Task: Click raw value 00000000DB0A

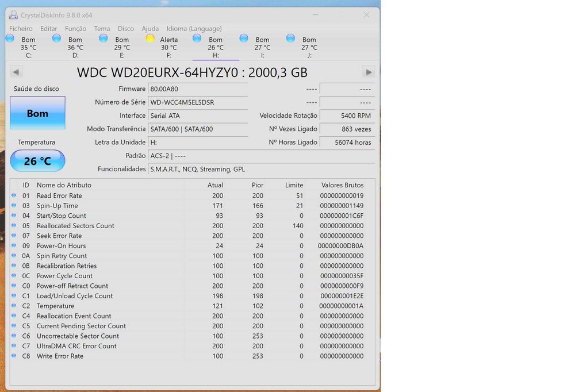Action: (x=340, y=245)
